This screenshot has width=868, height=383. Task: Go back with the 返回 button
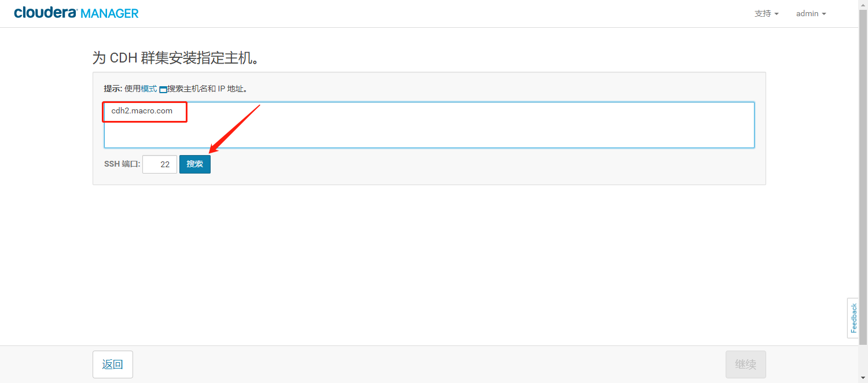point(113,364)
